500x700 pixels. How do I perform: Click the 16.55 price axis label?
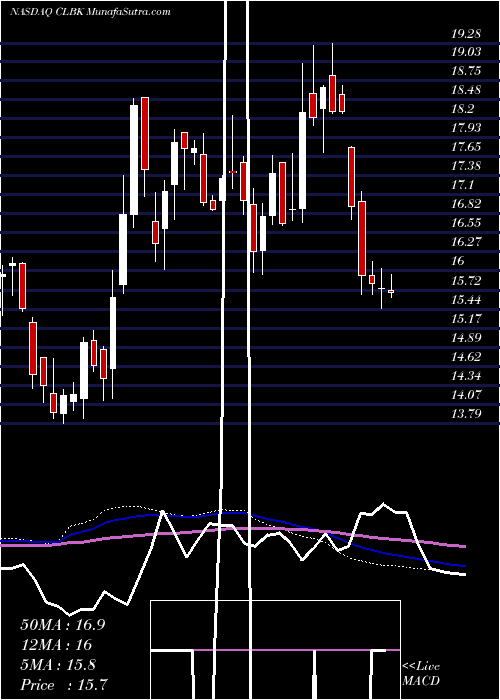(466, 223)
